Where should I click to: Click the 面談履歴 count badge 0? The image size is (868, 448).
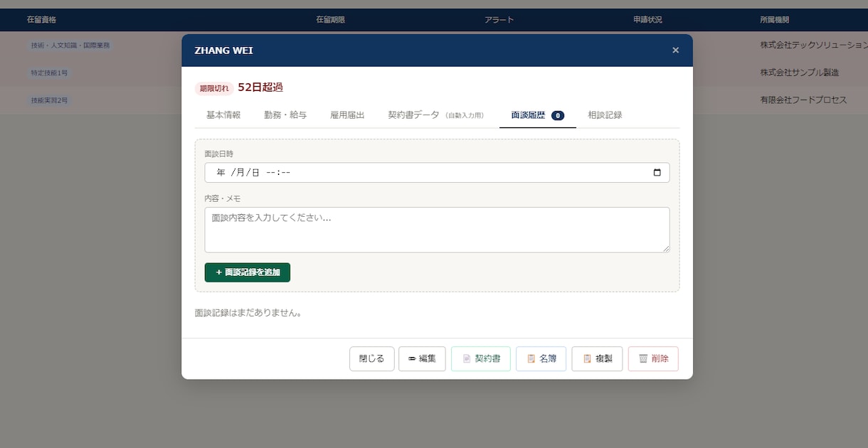[x=558, y=116]
